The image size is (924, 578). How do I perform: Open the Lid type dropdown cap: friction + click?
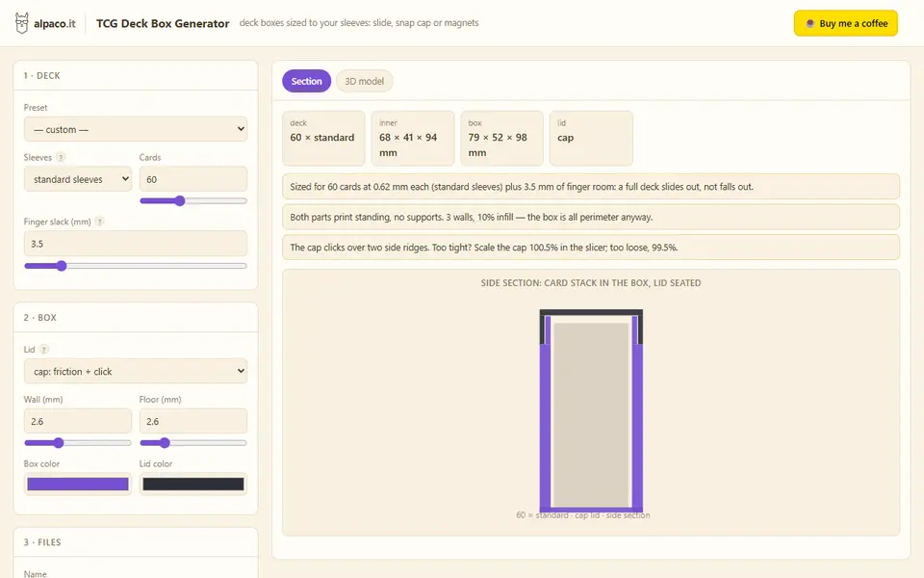pos(136,371)
